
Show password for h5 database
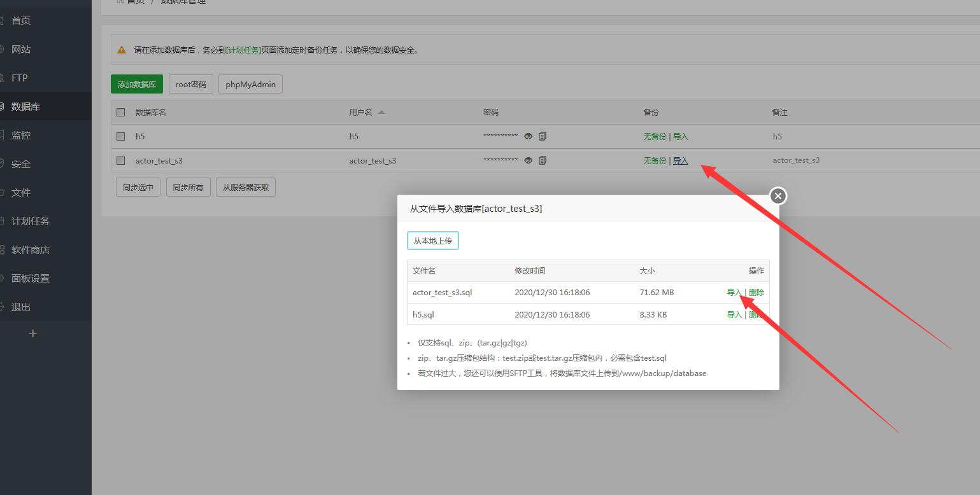tap(528, 136)
